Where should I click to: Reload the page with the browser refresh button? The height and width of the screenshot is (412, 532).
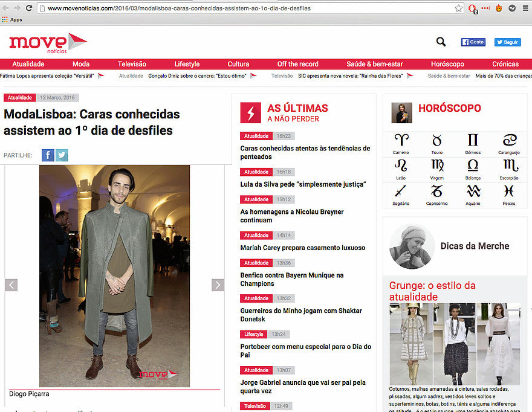(x=29, y=8)
